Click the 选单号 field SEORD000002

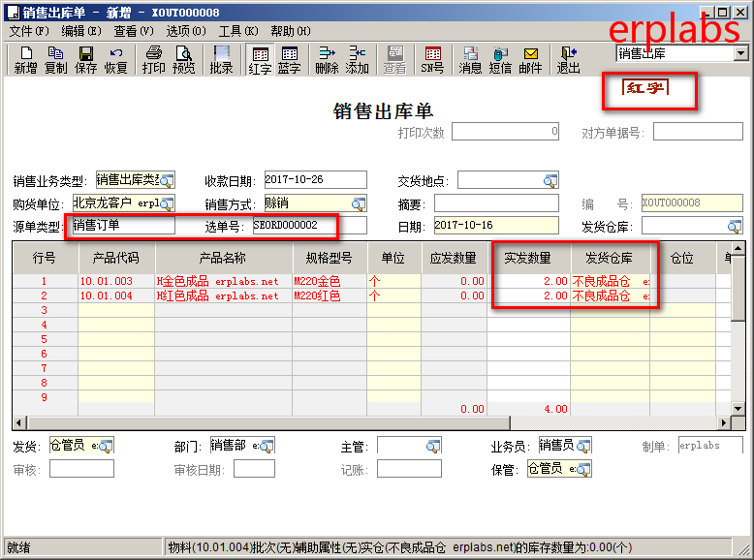tap(310, 225)
